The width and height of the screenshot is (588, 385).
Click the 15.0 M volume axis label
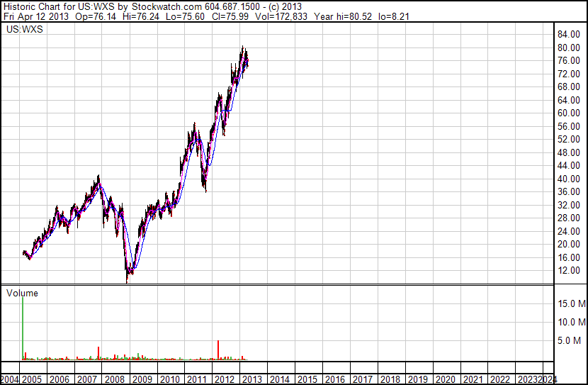572,303
